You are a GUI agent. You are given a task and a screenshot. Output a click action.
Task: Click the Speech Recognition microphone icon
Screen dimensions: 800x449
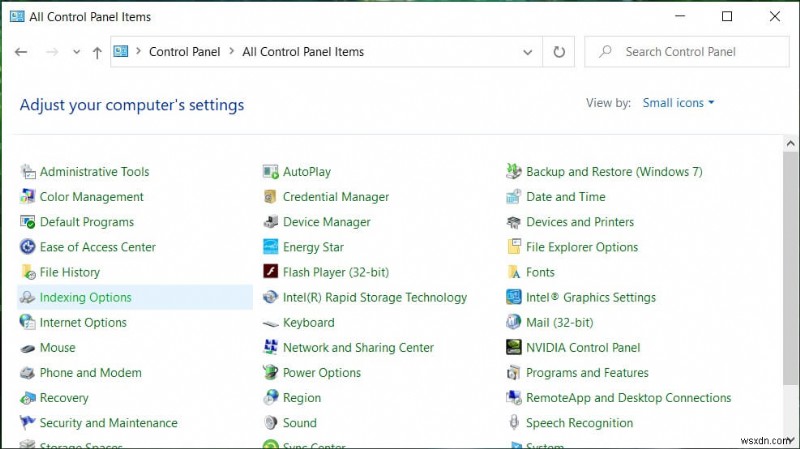[x=514, y=423]
